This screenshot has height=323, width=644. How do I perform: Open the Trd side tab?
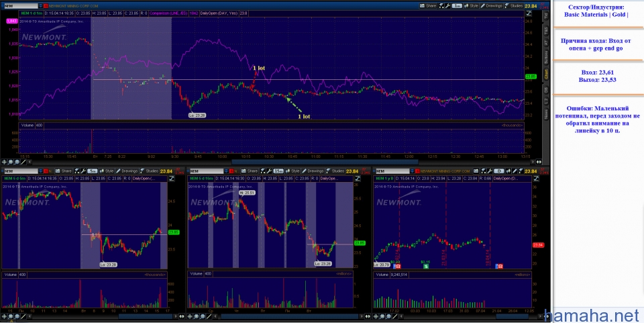point(546,15)
